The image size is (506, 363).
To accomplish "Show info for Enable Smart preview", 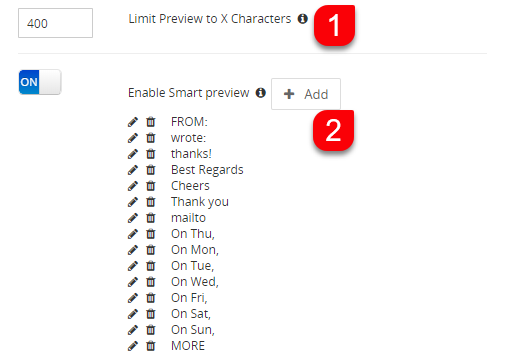I will click(260, 93).
